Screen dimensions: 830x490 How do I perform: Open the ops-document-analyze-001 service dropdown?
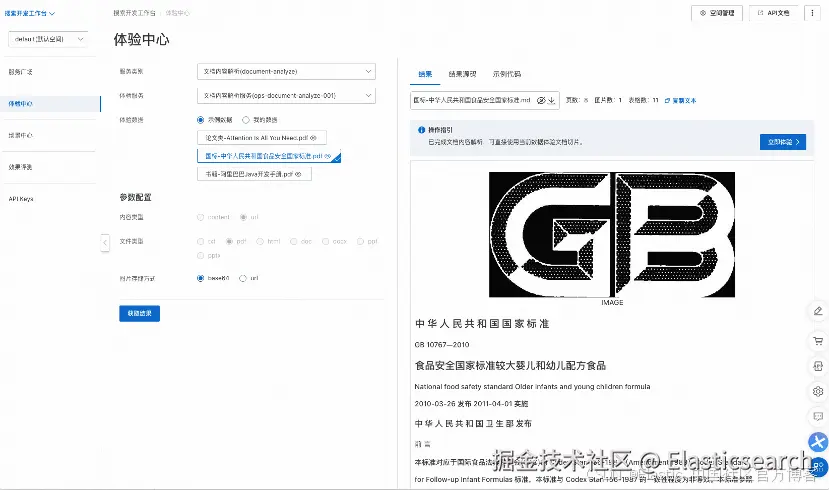(x=286, y=96)
